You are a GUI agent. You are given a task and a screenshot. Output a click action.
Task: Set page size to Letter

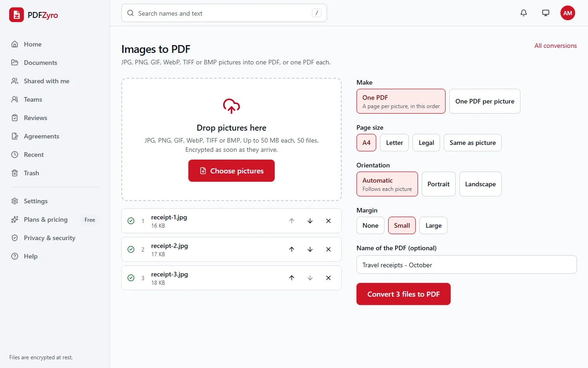pyautogui.click(x=395, y=143)
